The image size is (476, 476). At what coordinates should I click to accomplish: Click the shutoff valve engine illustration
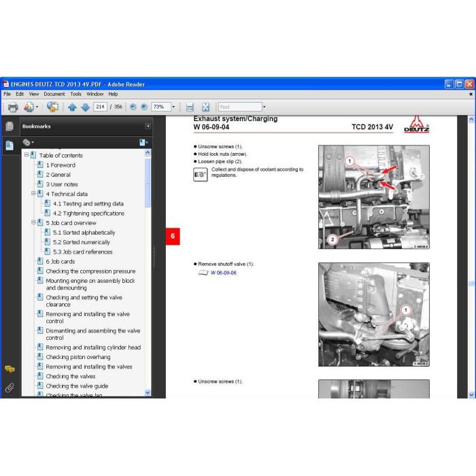pyautogui.click(x=374, y=314)
